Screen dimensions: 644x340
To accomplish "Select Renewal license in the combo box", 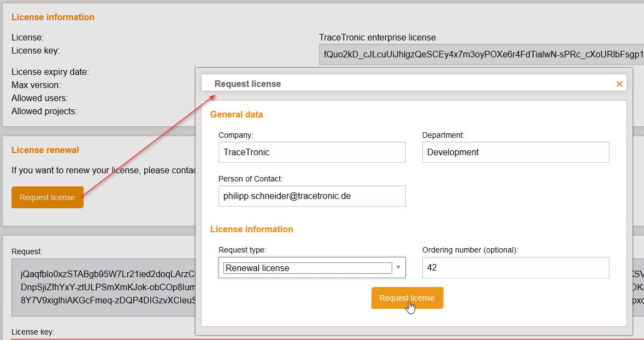I will pyautogui.click(x=306, y=267).
